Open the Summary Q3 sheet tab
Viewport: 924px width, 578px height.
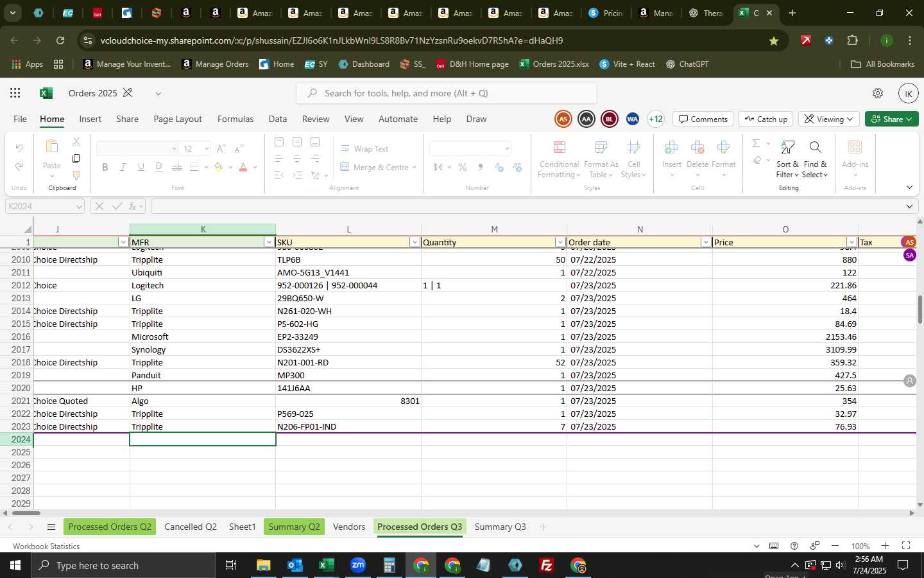click(500, 527)
